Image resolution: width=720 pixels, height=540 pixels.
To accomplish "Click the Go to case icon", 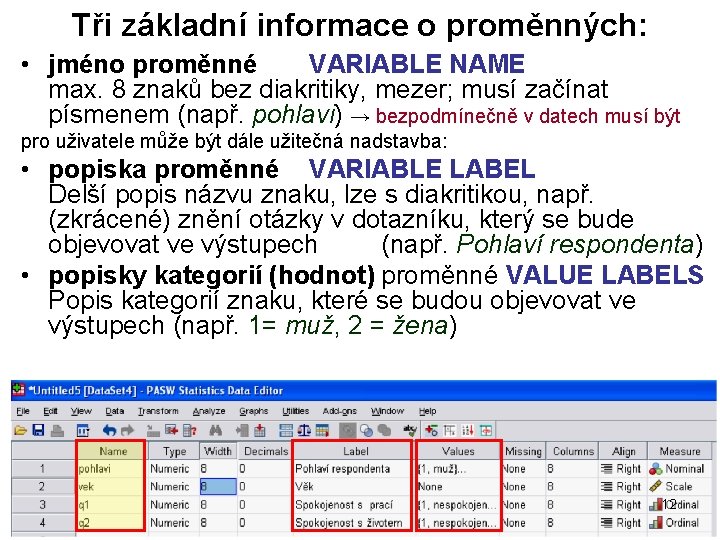I will pos(153,431).
